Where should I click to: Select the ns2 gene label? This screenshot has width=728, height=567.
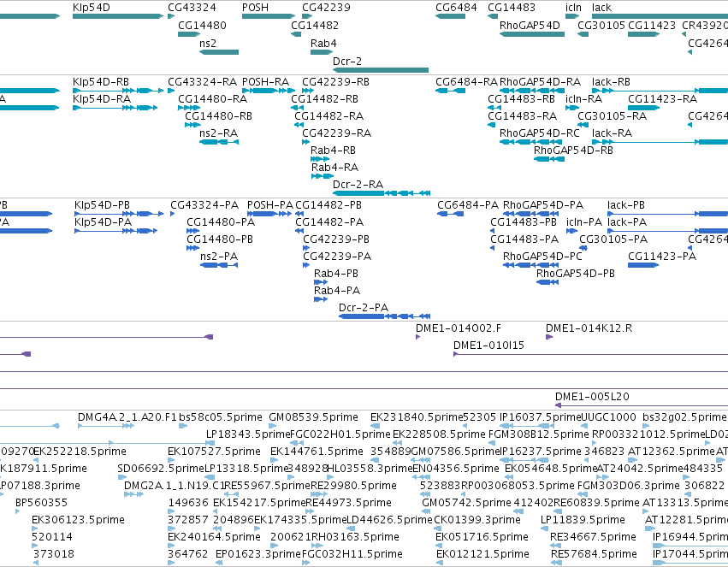click(208, 43)
